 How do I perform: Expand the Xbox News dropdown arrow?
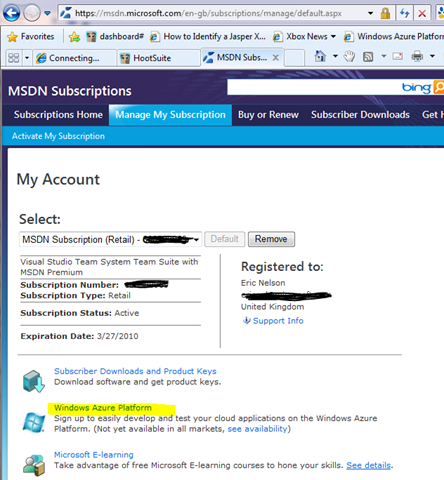(333, 36)
